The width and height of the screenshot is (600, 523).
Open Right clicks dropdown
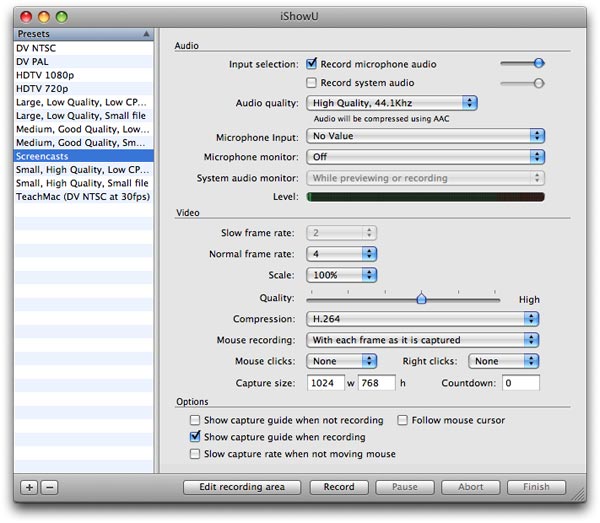click(x=504, y=361)
